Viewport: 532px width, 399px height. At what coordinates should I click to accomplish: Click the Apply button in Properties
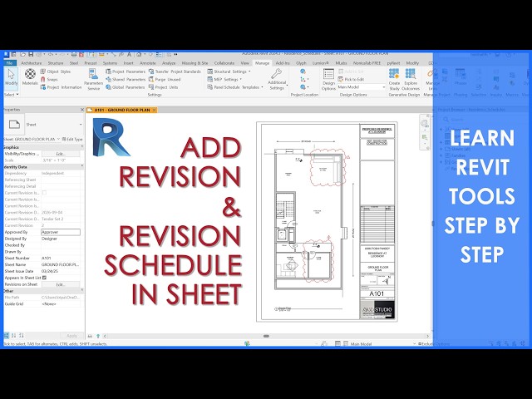tap(71, 336)
